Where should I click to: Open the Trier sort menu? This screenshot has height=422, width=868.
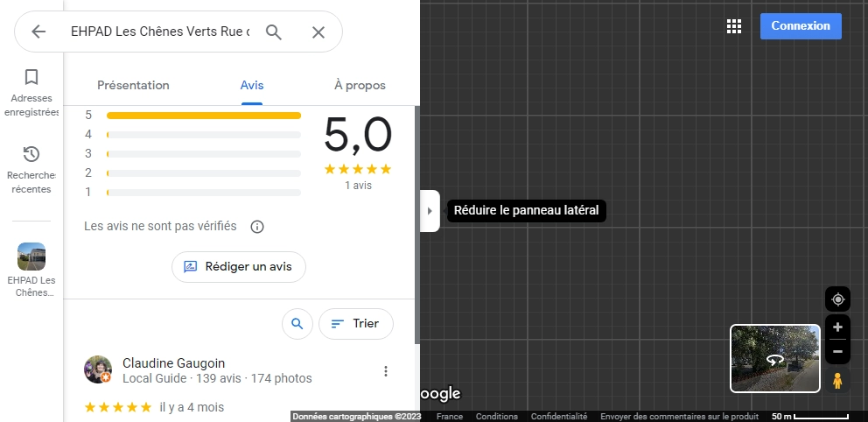point(356,324)
